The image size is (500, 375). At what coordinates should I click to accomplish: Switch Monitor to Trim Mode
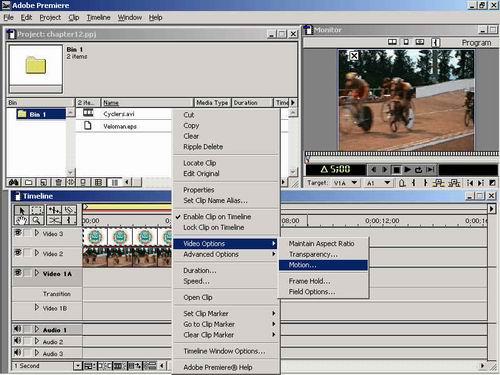[420, 42]
